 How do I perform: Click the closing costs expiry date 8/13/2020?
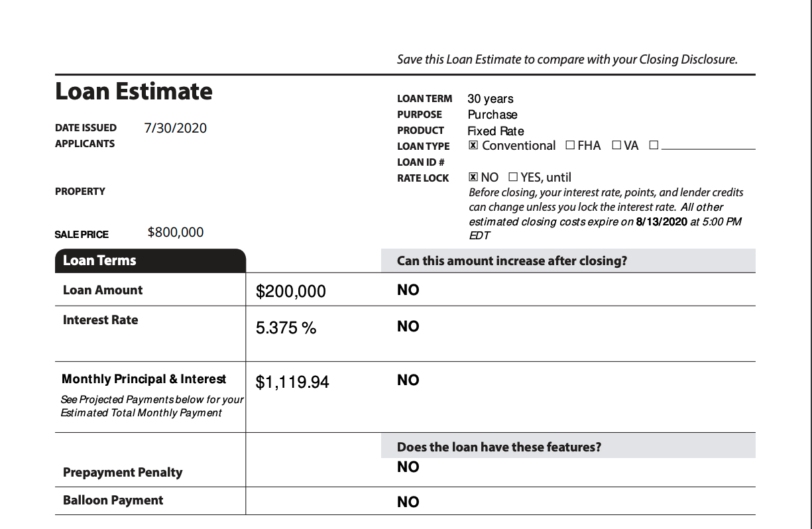click(661, 222)
